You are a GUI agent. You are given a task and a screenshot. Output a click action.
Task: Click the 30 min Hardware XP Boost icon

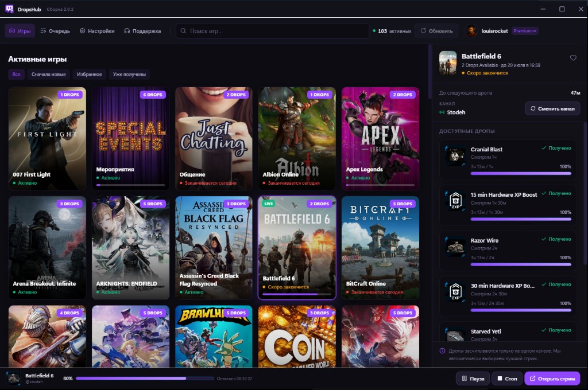[455, 292]
